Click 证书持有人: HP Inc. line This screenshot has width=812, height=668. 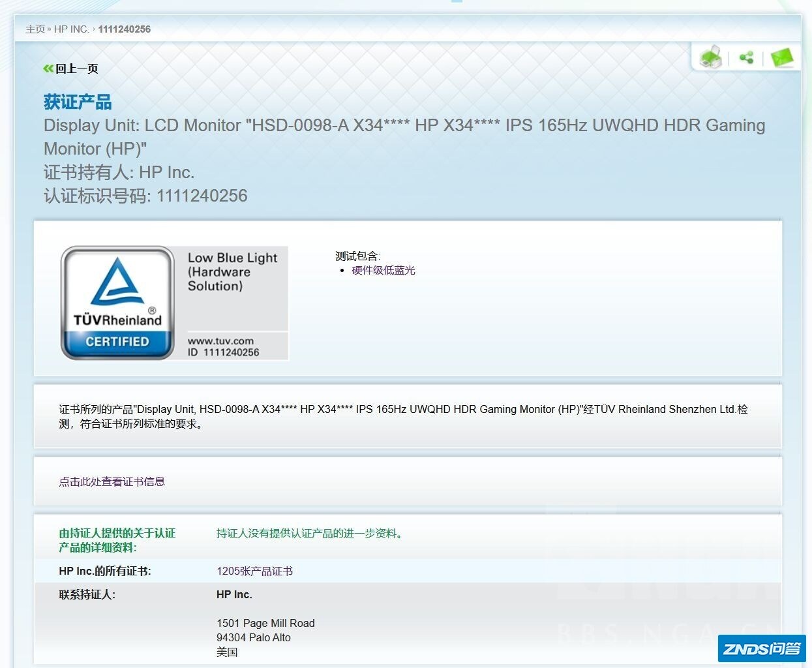pos(119,172)
